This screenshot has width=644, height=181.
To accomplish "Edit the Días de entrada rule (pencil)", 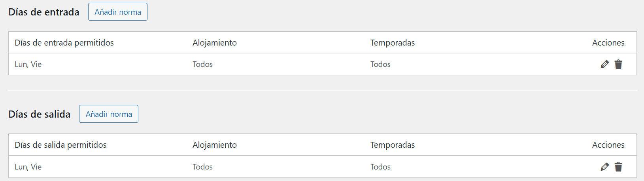I will [604, 64].
